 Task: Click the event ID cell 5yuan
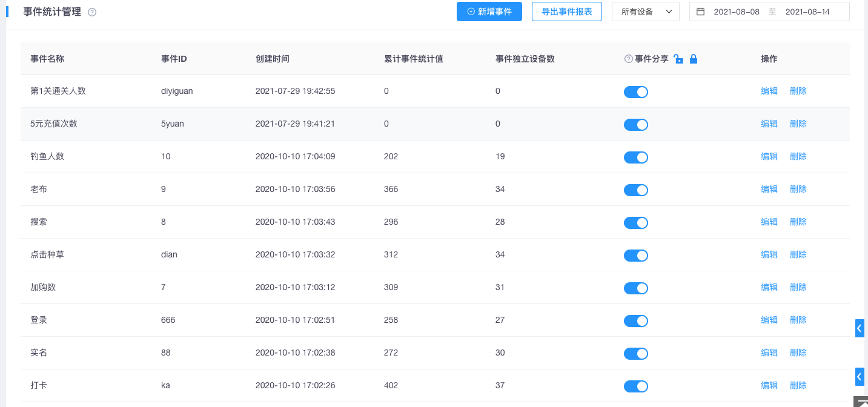pos(173,124)
